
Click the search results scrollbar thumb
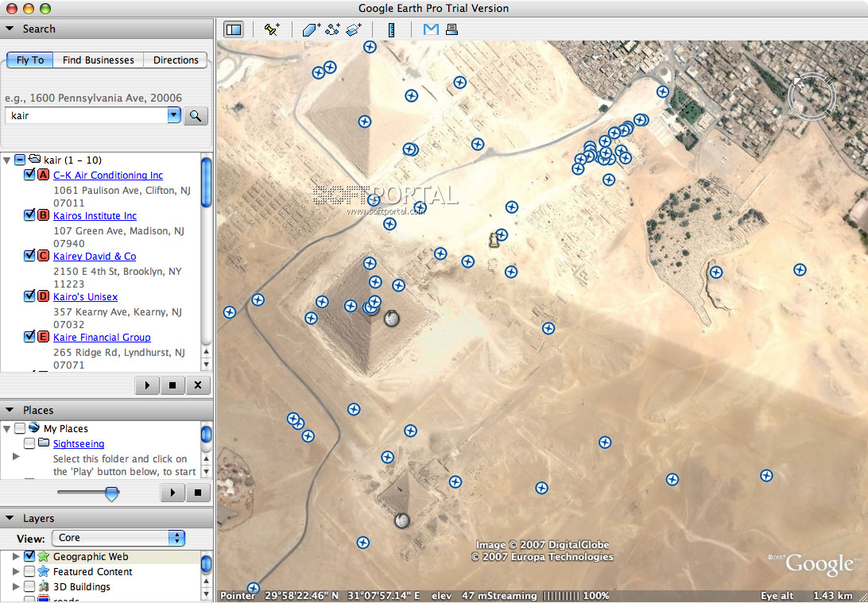click(x=206, y=182)
